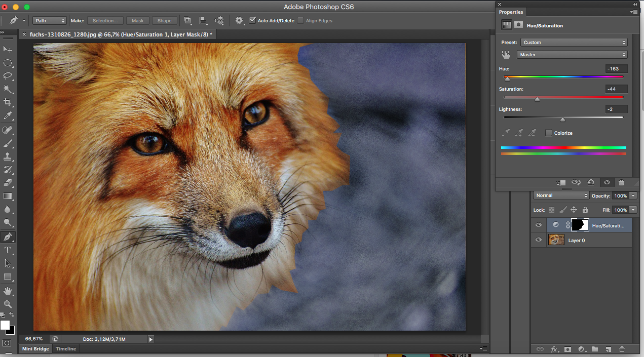Select the Crop tool
Screen dimensions: 644x357
pos(8,103)
